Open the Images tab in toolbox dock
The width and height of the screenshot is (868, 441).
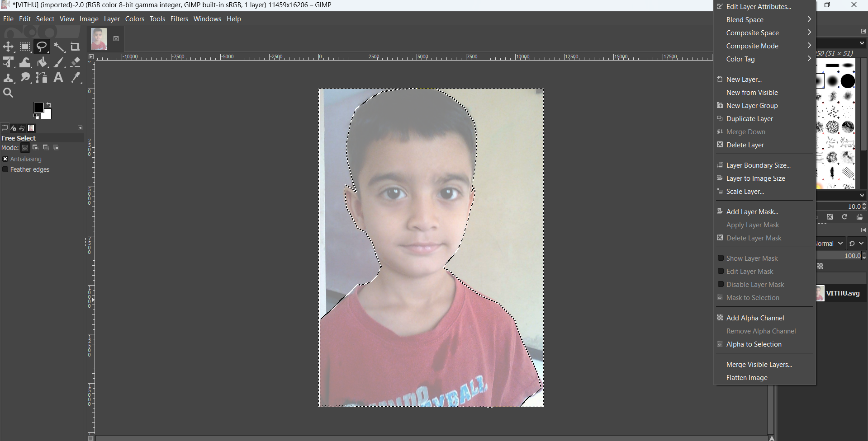31,128
